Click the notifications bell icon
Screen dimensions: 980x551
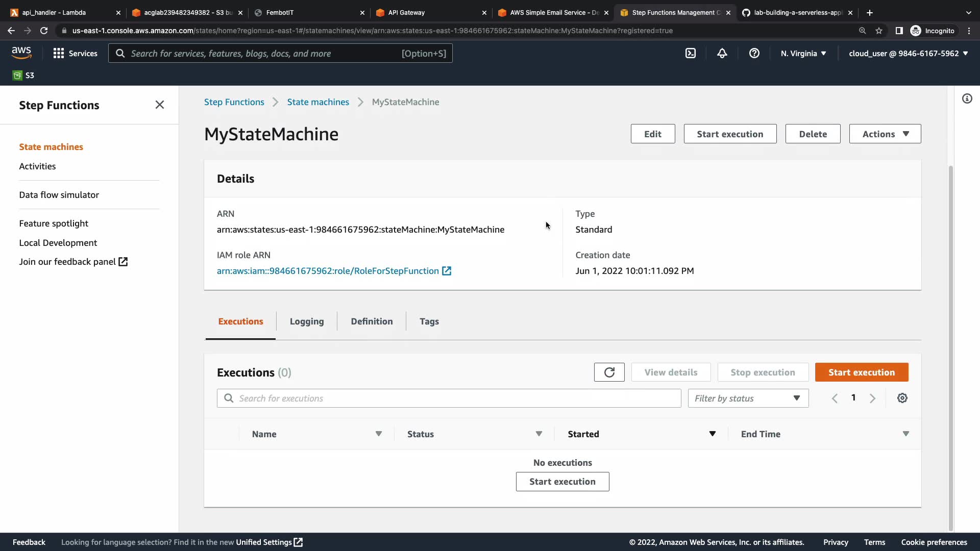point(722,53)
